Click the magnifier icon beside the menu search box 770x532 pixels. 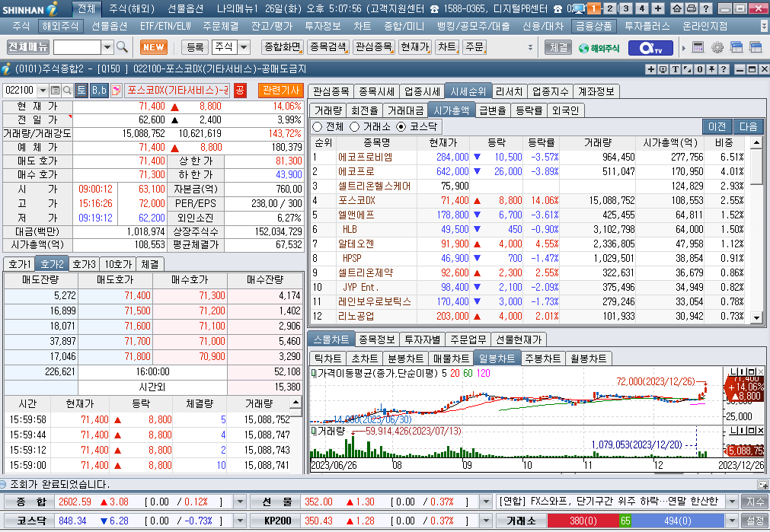tap(123, 47)
